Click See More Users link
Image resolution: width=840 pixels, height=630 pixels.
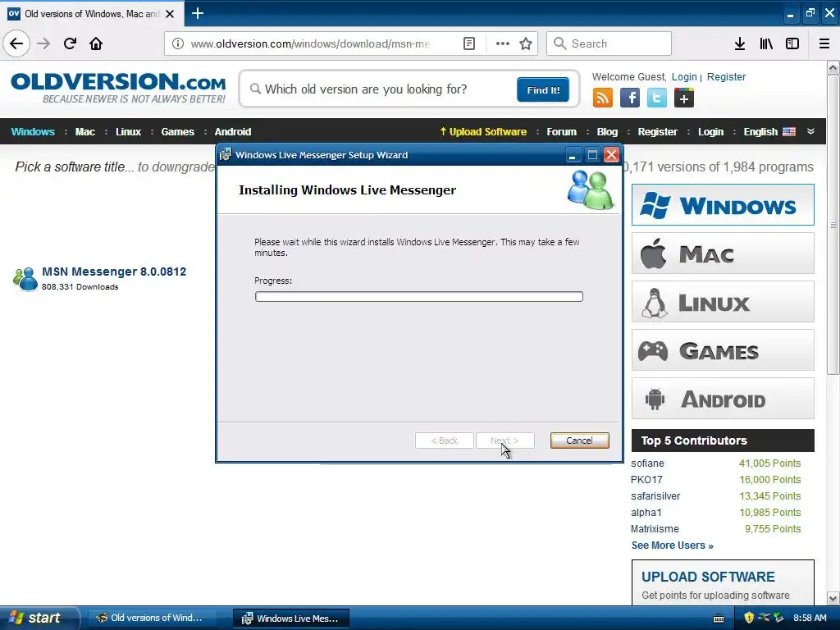[x=672, y=546]
